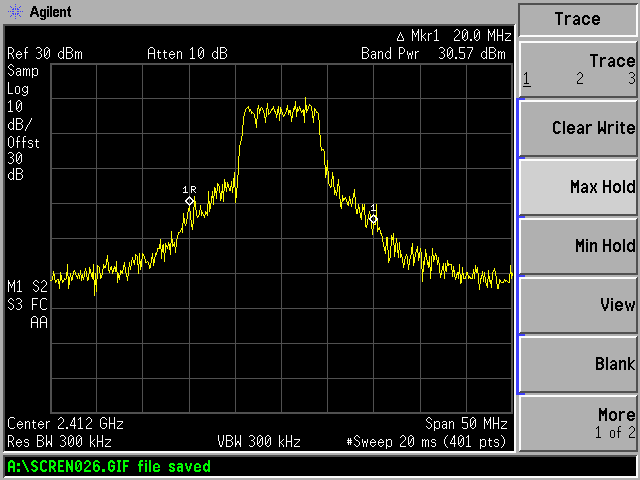This screenshot has width=640, height=480.
Task: Click the Sweep 20 ms annotation
Action: (x=427, y=441)
